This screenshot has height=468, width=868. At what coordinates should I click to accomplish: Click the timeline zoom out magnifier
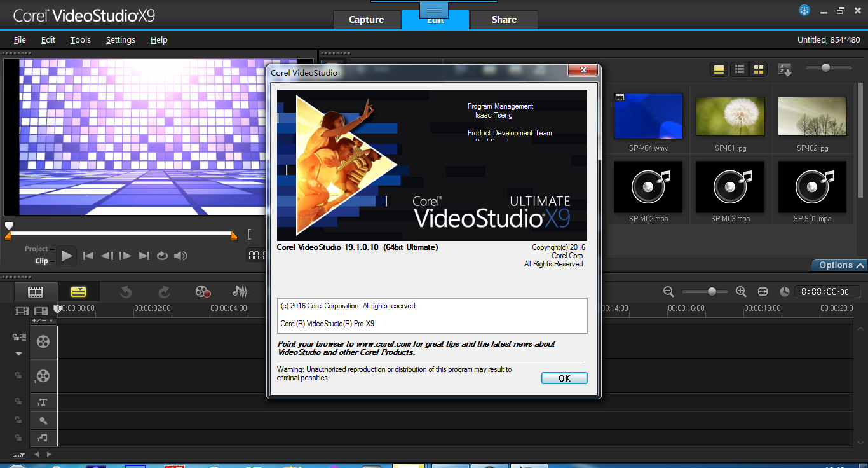point(668,291)
